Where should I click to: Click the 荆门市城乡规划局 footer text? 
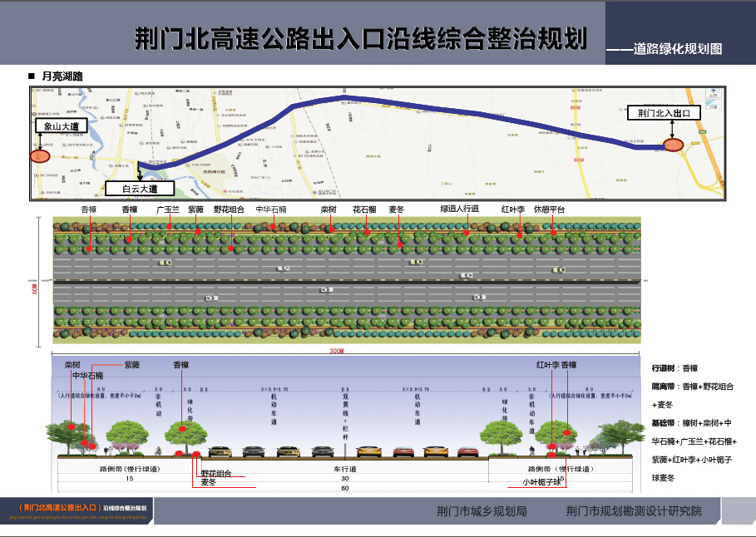pyautogui.click(x=482, y=510)
